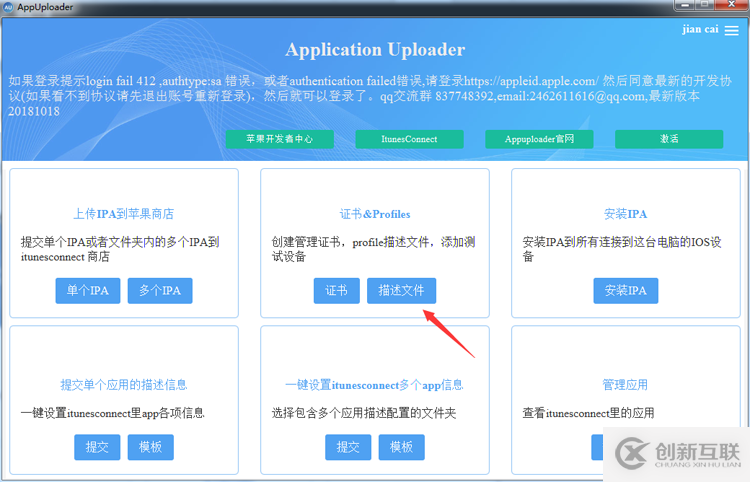Click the AppUploader title bar icon

pyautogui.click(x=8, y=7)
